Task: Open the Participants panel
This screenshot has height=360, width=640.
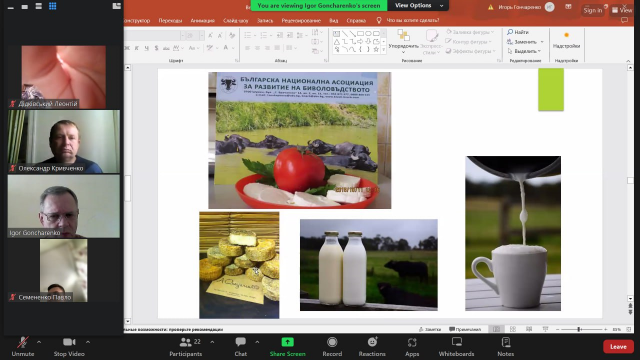Action: pos(186,347)
